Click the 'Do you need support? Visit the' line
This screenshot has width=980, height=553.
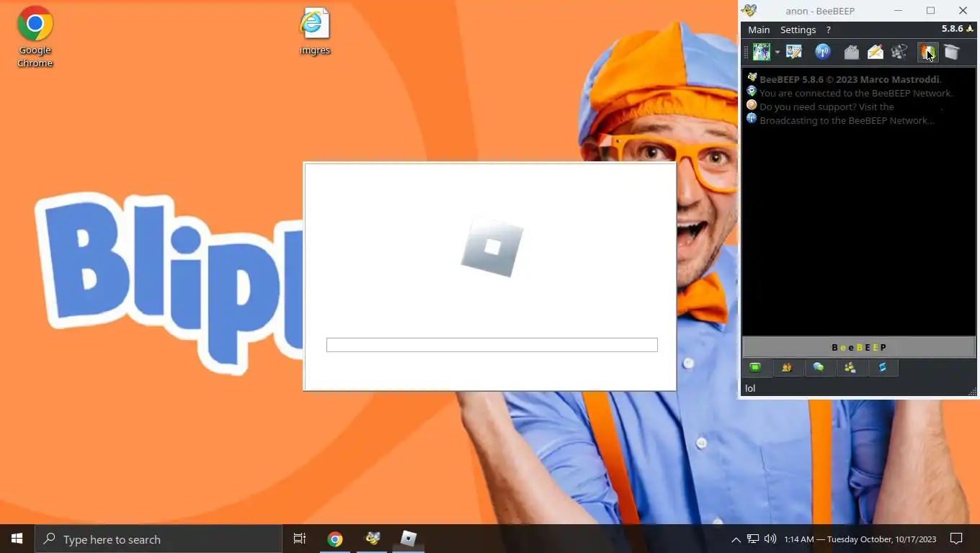(x=827, y=107)
